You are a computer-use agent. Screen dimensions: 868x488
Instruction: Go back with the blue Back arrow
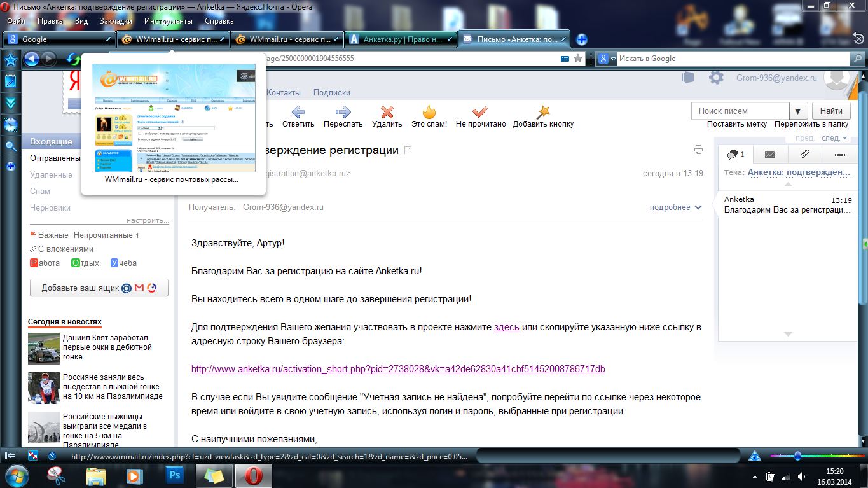pos(31,59)
